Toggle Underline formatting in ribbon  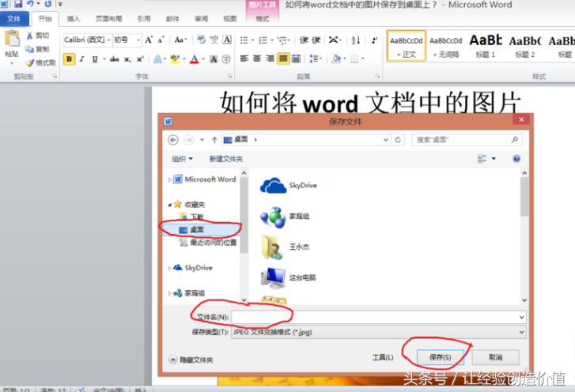click(x=95, y=59)
